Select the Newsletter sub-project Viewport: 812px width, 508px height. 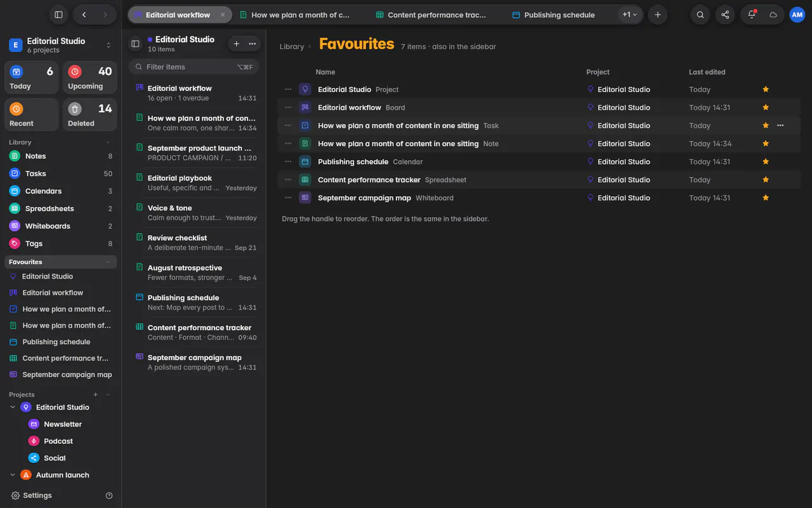point(62,424)
